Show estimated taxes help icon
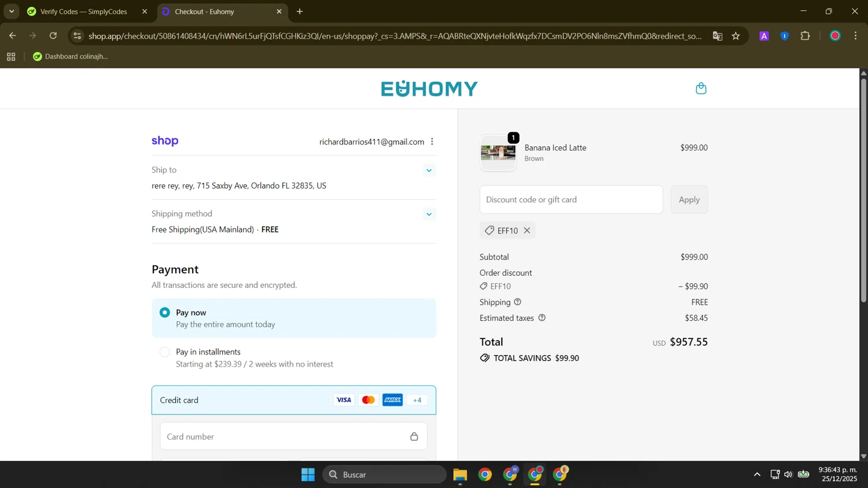This screenshot has height=488, width=868. (542, 318)
